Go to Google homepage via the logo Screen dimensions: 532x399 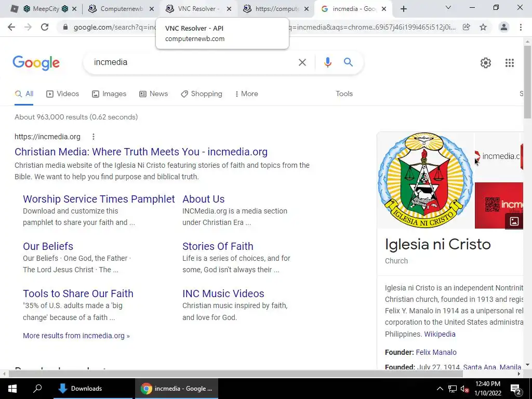pyautogui.click(x=36, y=63)
